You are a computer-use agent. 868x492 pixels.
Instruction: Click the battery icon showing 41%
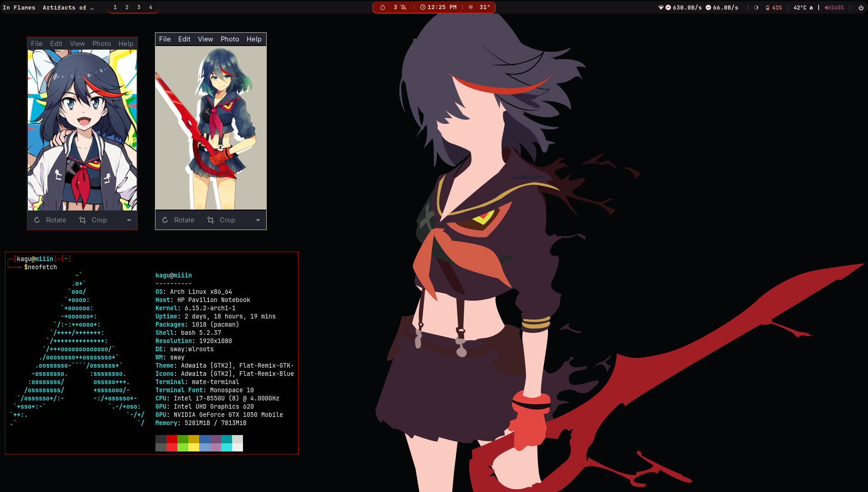767,7
